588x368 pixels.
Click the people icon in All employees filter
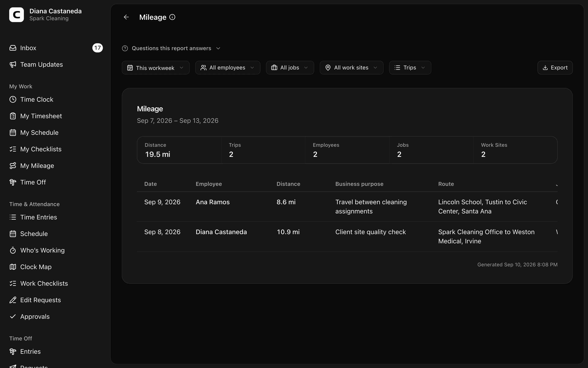tap(203, 68)
